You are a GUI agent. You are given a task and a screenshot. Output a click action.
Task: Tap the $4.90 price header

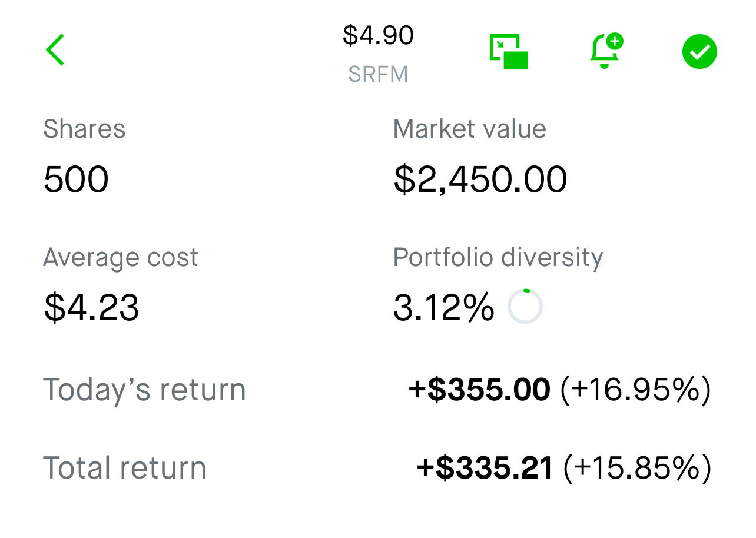(378, 35)
